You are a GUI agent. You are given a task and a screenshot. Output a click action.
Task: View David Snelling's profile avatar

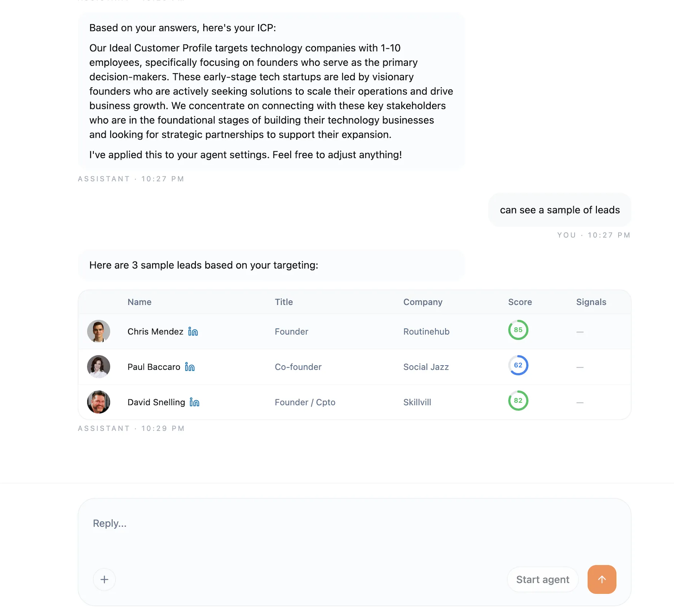coord(98,402)
